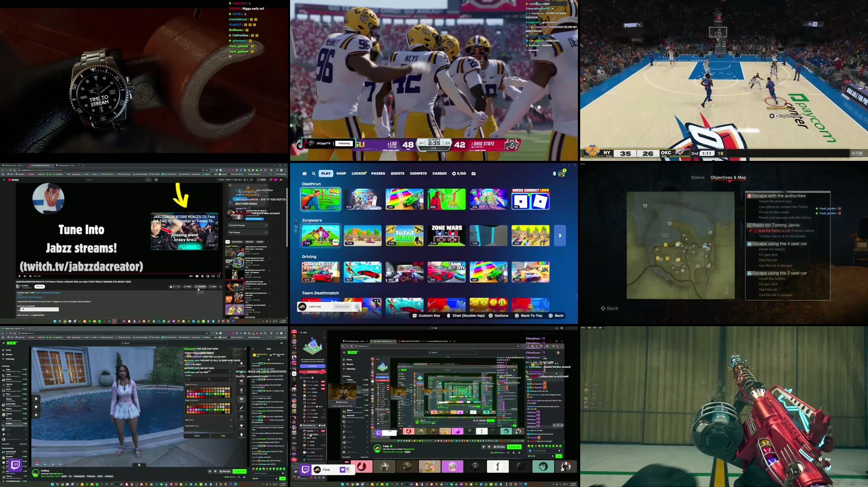
Task: Toggle theater mode in YouTube player
Action: coord(213,276)
